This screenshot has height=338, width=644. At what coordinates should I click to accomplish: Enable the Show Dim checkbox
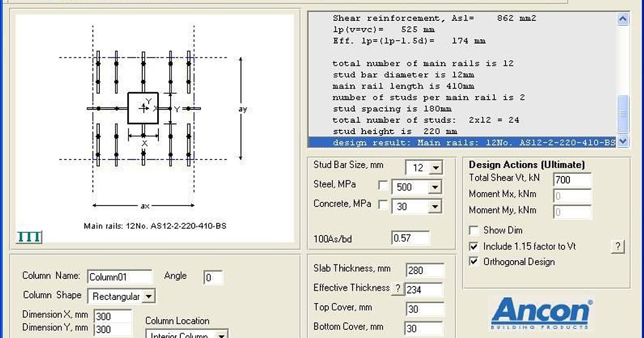474,231
